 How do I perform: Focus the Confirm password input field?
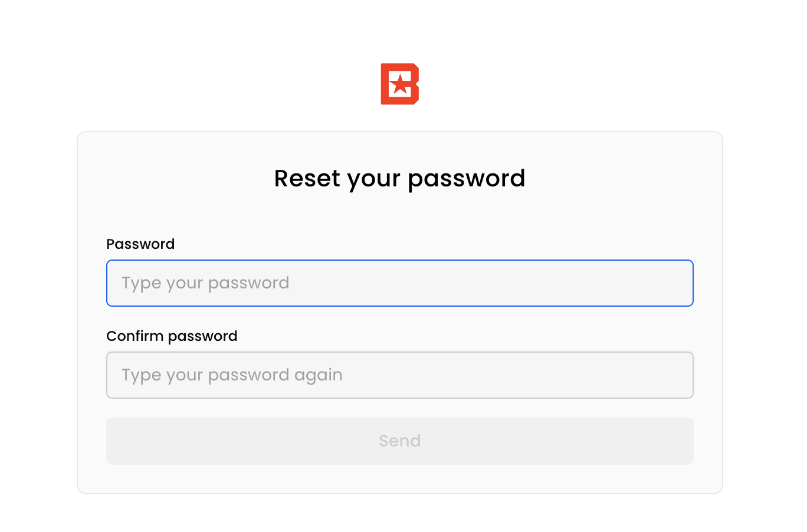click(399, 375)
